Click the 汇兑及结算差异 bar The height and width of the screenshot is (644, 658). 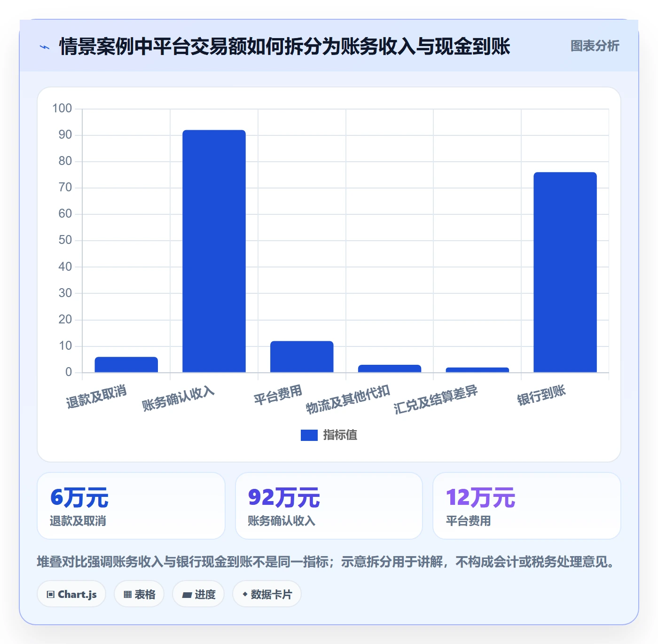point(477,370)
